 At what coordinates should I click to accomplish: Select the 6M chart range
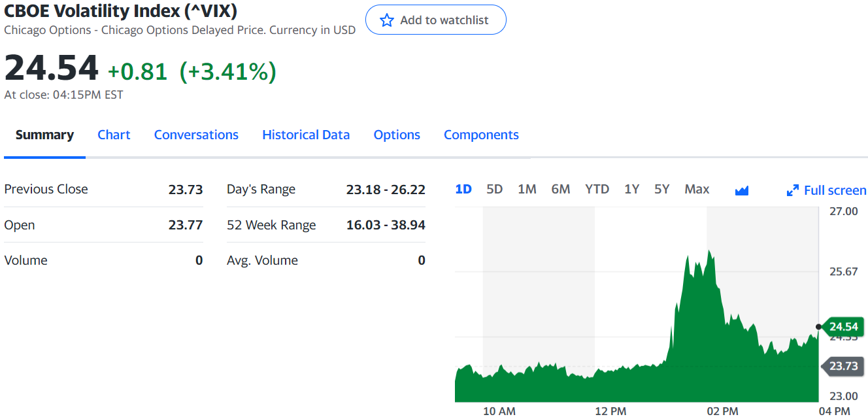pyautogui.click(x=561, y=189)
